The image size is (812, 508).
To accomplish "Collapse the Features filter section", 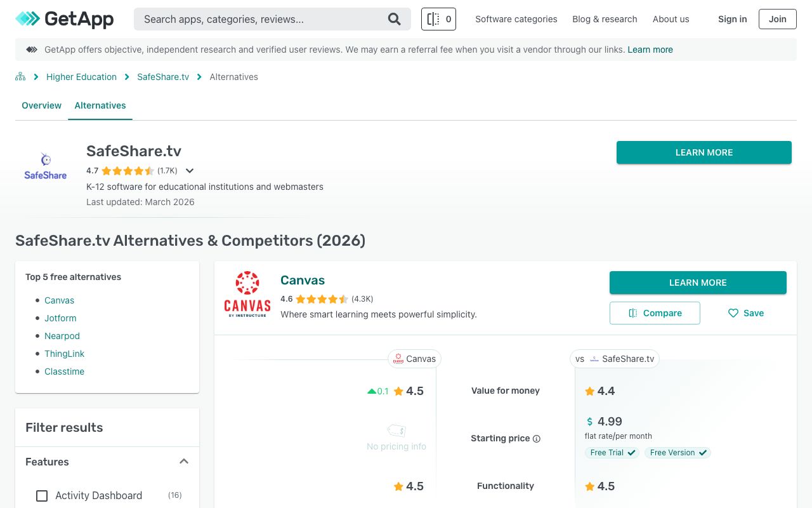I will [184, 462].
